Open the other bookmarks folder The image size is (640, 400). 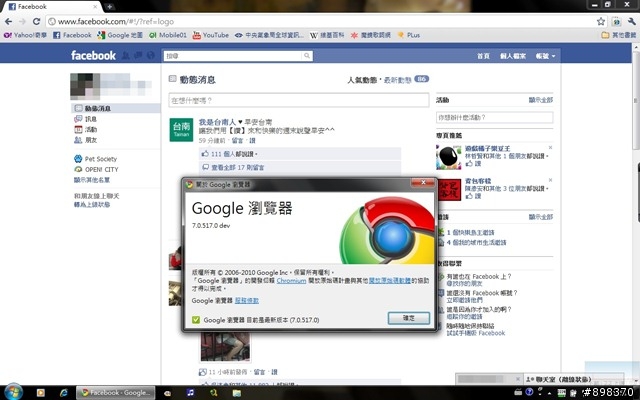(618, 35)
